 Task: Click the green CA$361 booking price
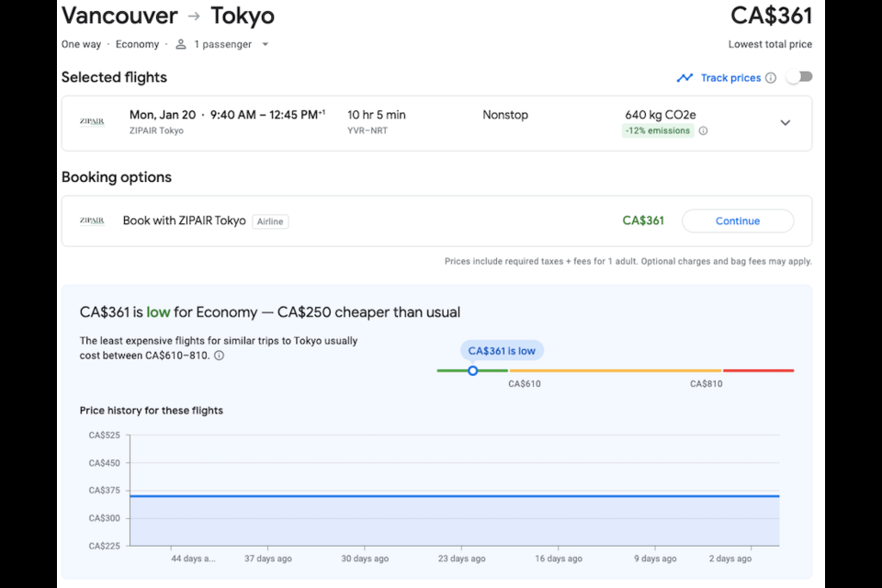tap(643, 220)
